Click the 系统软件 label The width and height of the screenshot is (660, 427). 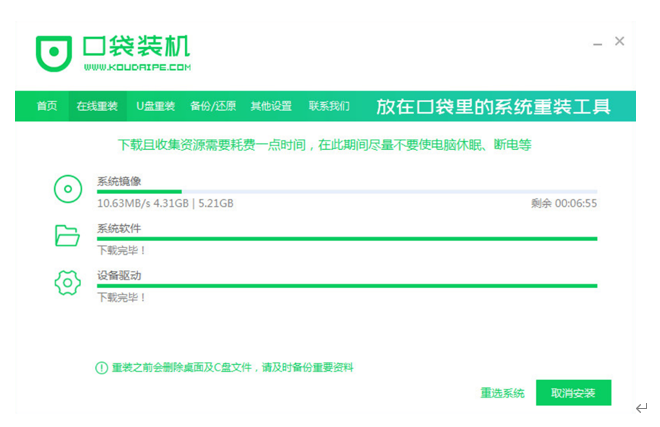click(x=119, y=228)
